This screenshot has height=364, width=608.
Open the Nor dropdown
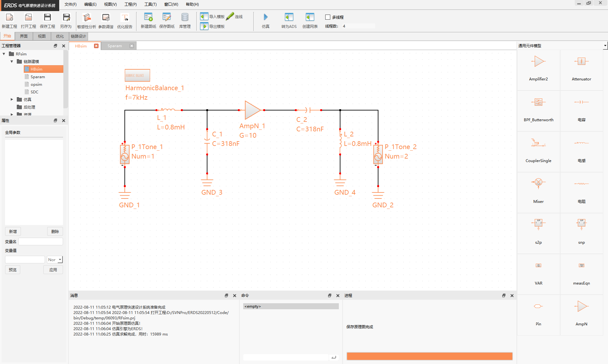click(55, 260)
